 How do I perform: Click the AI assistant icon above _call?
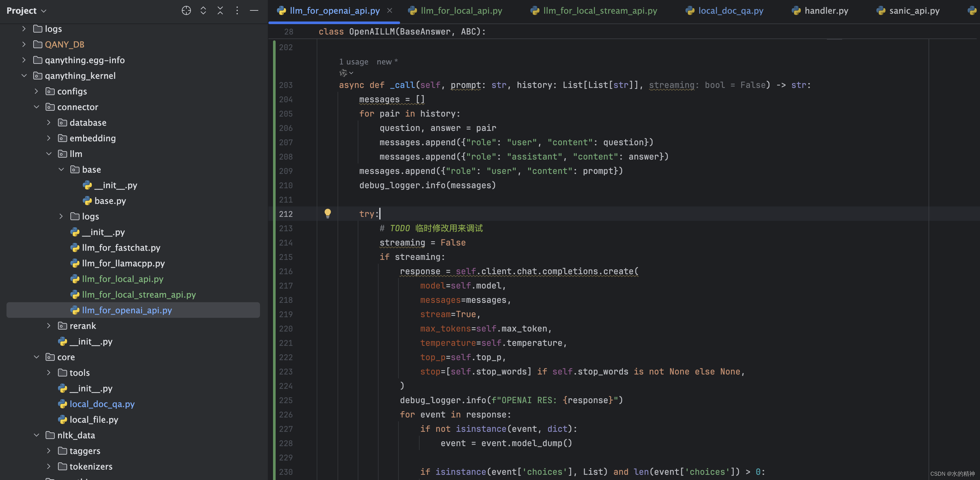coord(343,73)
